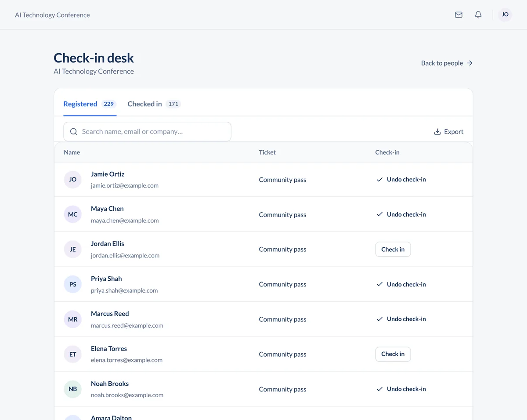Click the Check-in column header
The image size is (527, 420).
tap(387, 152)
